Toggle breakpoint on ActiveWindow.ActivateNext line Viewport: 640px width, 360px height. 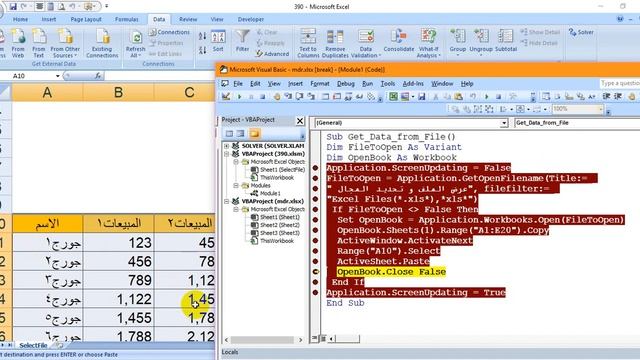tap(315, 240)
